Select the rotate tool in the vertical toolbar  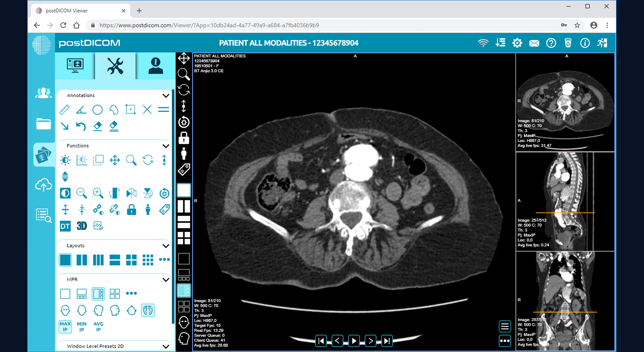point(184,90)
